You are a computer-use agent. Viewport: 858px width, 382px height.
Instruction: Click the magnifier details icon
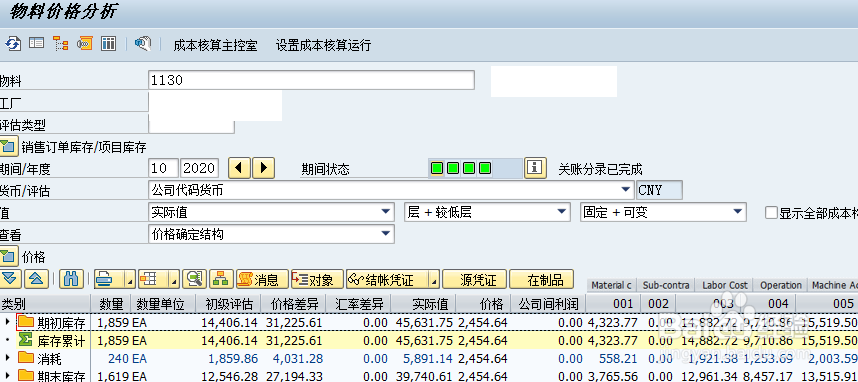(x=194, y=279)
